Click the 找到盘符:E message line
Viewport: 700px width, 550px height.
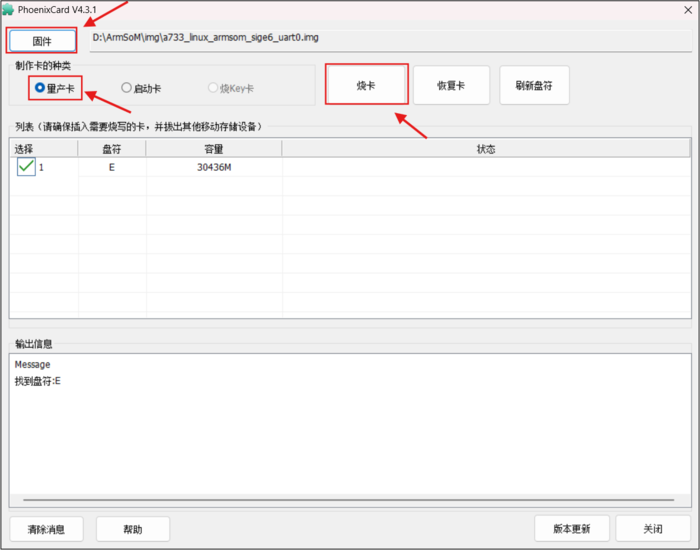tap(38, 381)
